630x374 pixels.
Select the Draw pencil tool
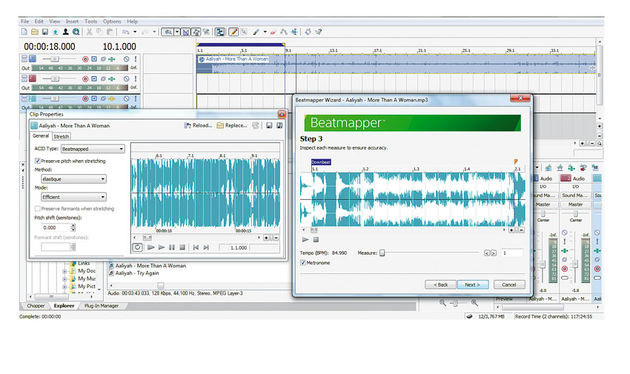coord(233,32)
